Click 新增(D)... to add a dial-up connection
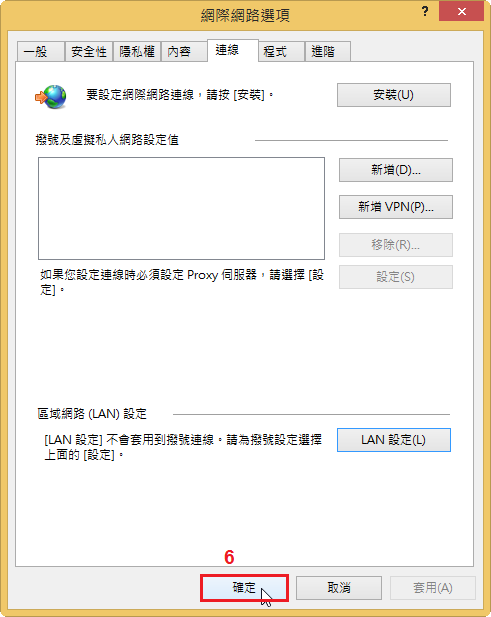This screenshot has height=617, width=491. click(x=396, y=170)
